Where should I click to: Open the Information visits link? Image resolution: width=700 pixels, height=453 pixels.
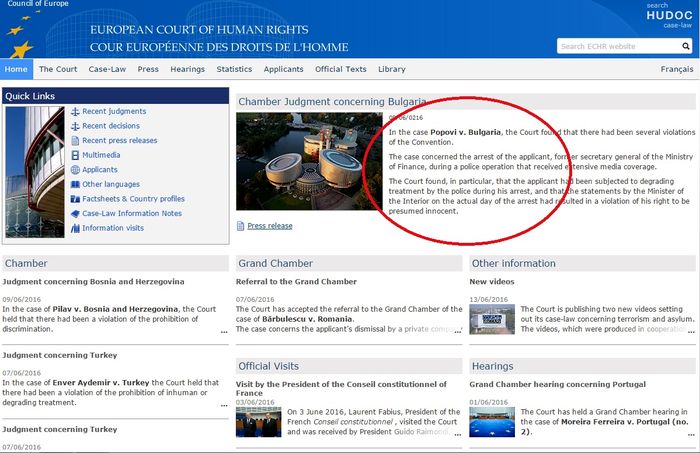coord(113,228)
